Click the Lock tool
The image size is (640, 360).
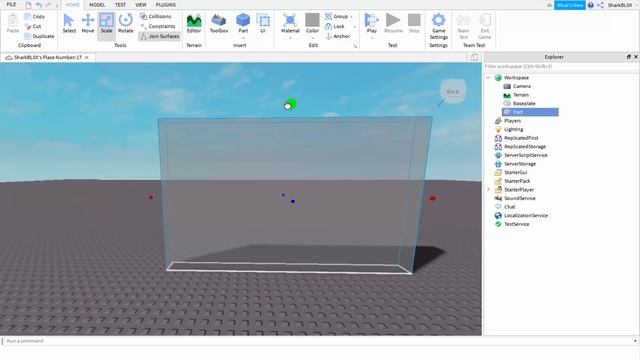tap(335, 26)
